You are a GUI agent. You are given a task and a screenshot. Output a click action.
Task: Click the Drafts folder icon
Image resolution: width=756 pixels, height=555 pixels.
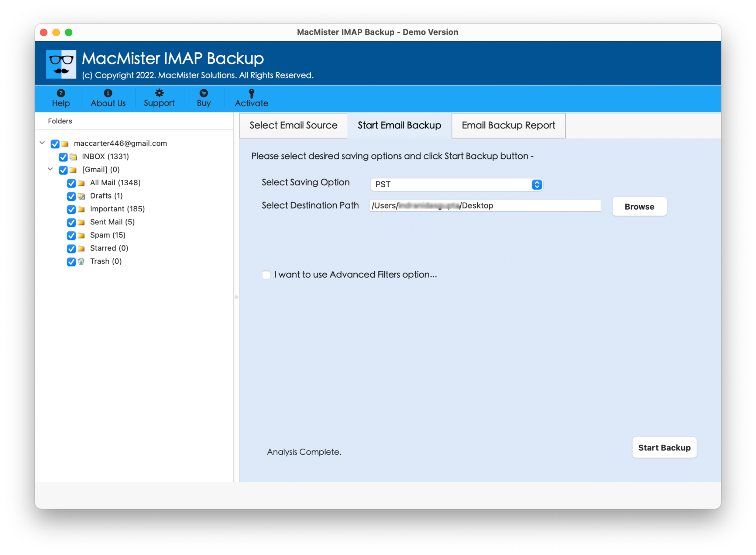click(x=81, y=196)
